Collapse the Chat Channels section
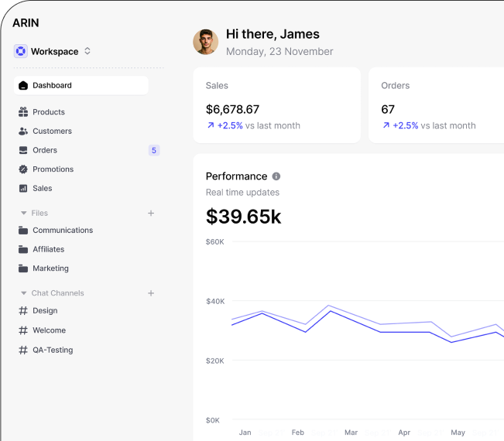Screen dimensions: 504x441 click(23, 293)
